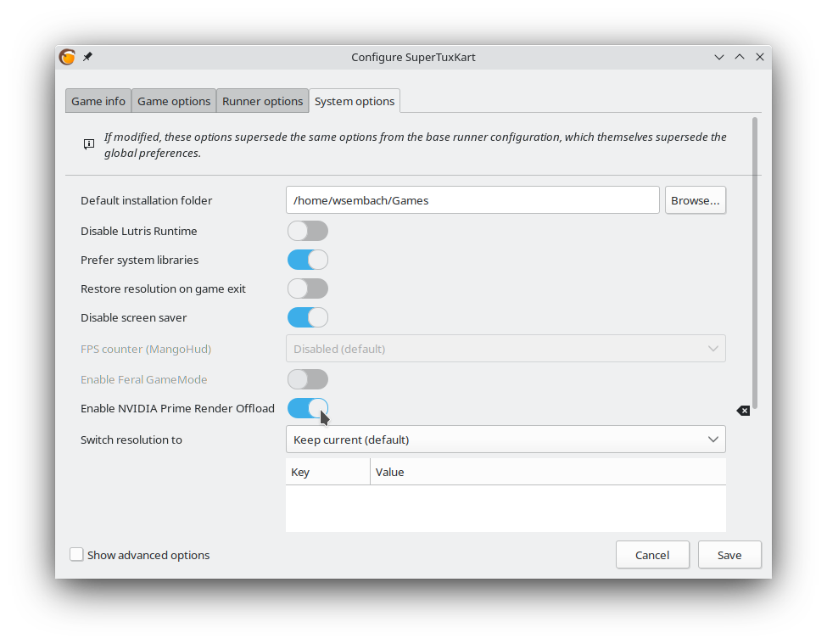Viewport: 827px width, 644px height.
Task: Click the chevron on the resolution dropdown
Action: pos(713,440)
